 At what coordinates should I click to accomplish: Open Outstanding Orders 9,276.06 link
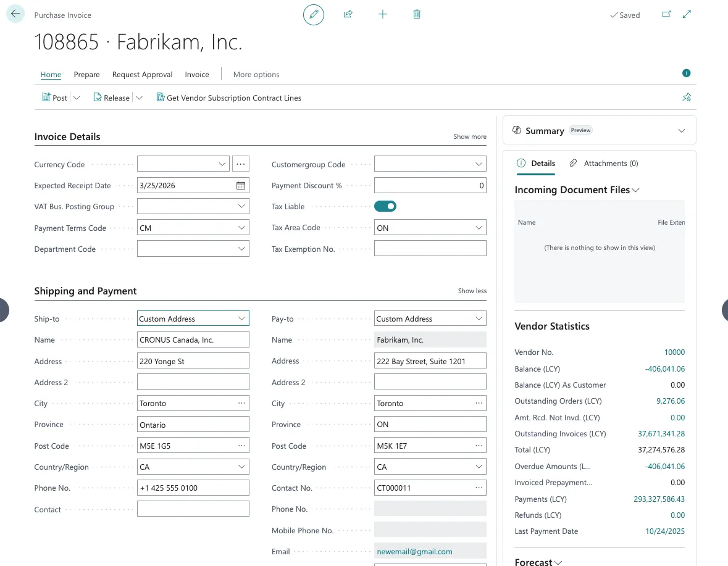(x=671, y=401)
